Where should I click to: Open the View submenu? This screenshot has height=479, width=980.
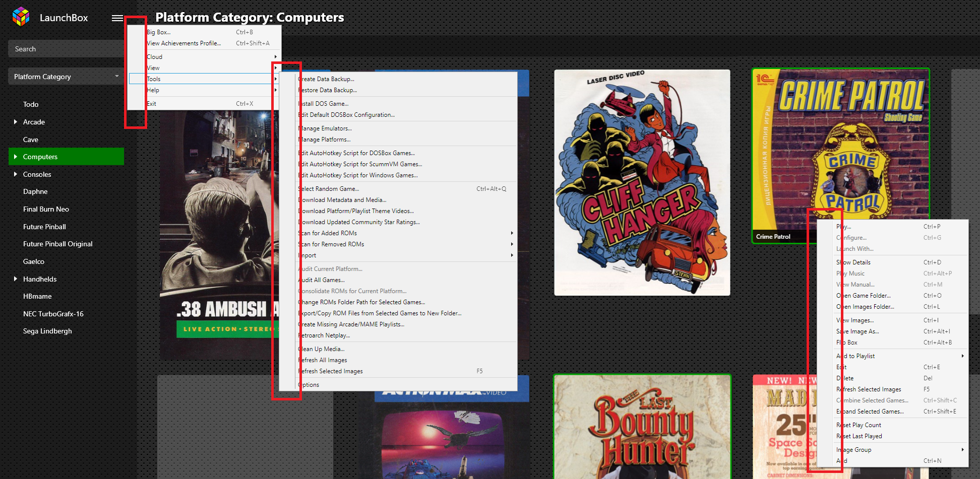[204, 68]
